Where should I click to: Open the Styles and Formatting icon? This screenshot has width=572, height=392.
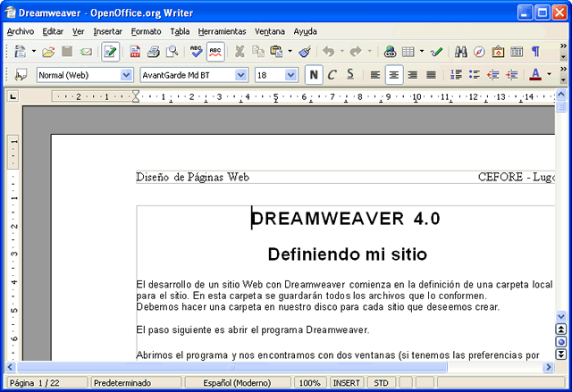click(21, 75)
